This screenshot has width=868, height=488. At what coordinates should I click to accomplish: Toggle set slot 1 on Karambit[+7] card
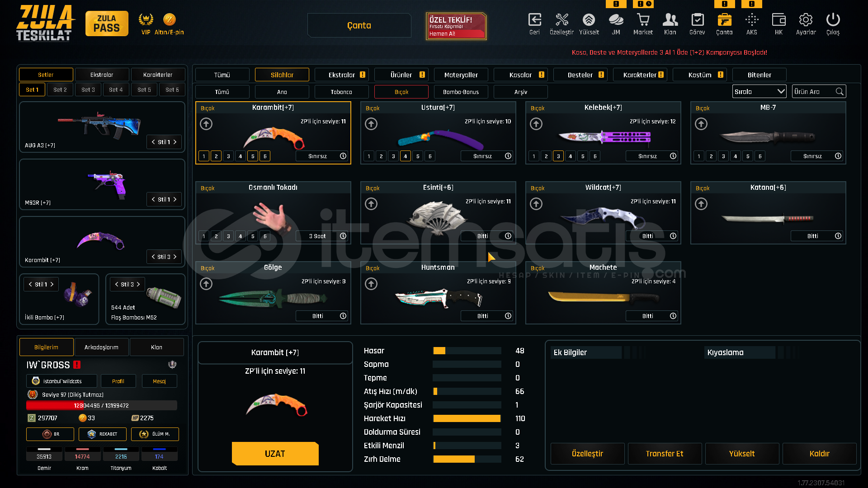coord(204,156)
